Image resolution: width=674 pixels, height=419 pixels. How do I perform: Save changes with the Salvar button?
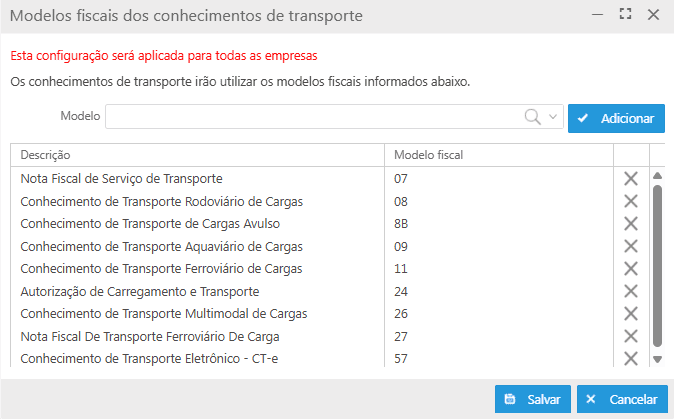532,399
